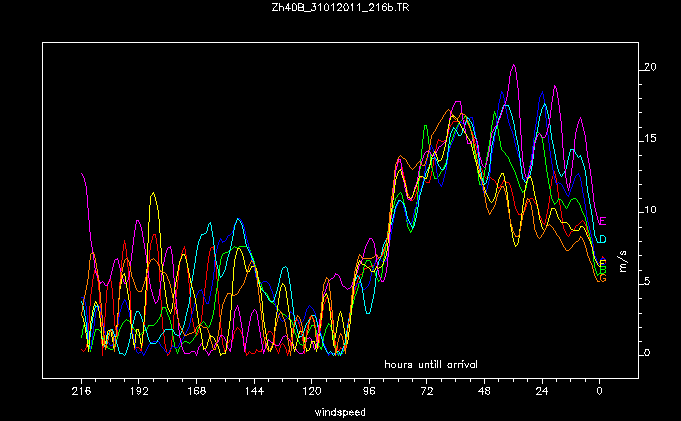Image resolution: width=681 pixels, height=421 pixels.
Task: Click the 15 value on the y-axis
Action: tap(650, 138)
